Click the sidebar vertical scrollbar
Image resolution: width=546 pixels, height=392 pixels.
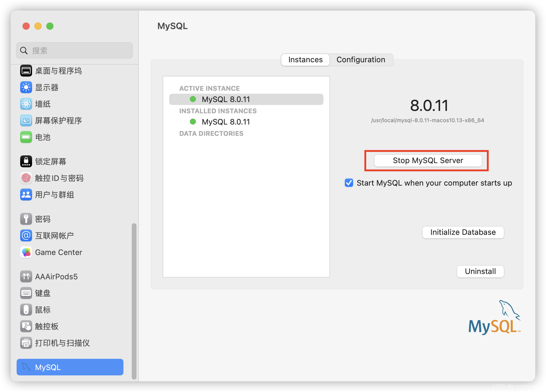(x=134, y=301)
